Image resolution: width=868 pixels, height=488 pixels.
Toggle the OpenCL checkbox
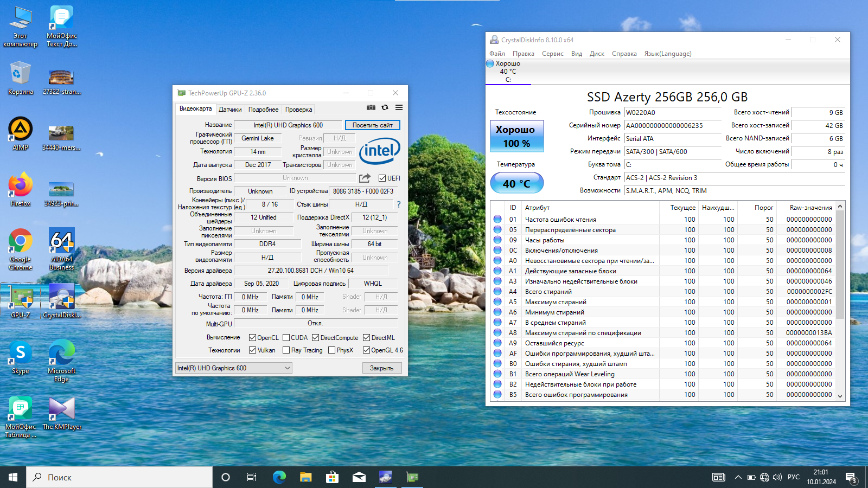point(252,337)
